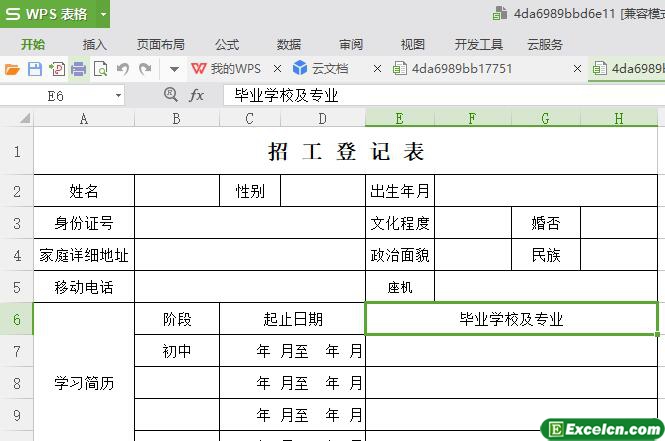Expand the quick access toolbar dropdown
The image size is (665, 441).
pos(174,69)
